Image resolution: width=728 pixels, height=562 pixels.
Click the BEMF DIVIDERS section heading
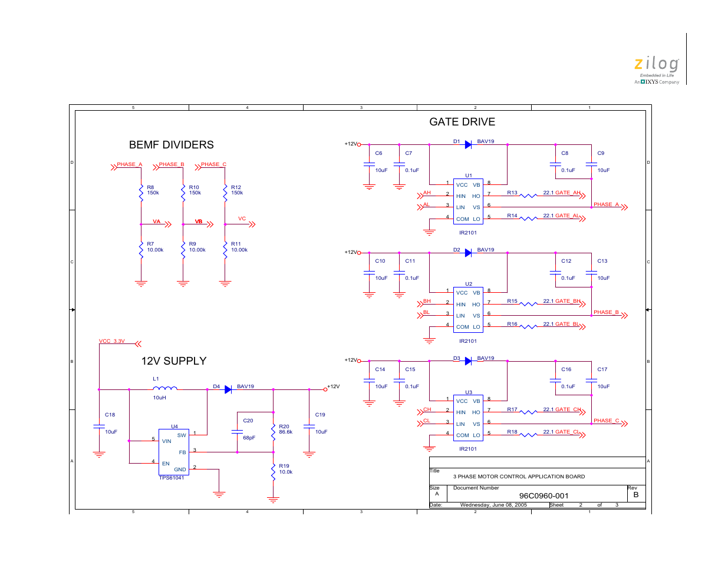[x=172, y=145]
